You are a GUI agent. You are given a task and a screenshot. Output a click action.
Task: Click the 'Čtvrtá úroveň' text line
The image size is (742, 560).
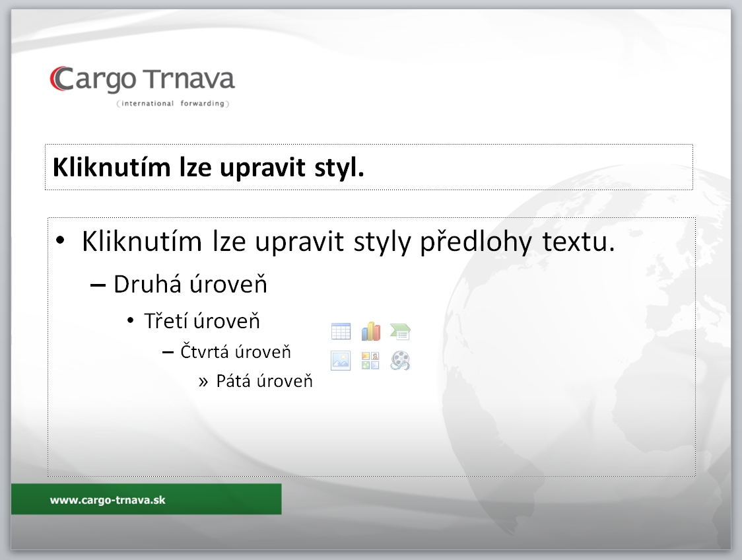tap(236, 352)
